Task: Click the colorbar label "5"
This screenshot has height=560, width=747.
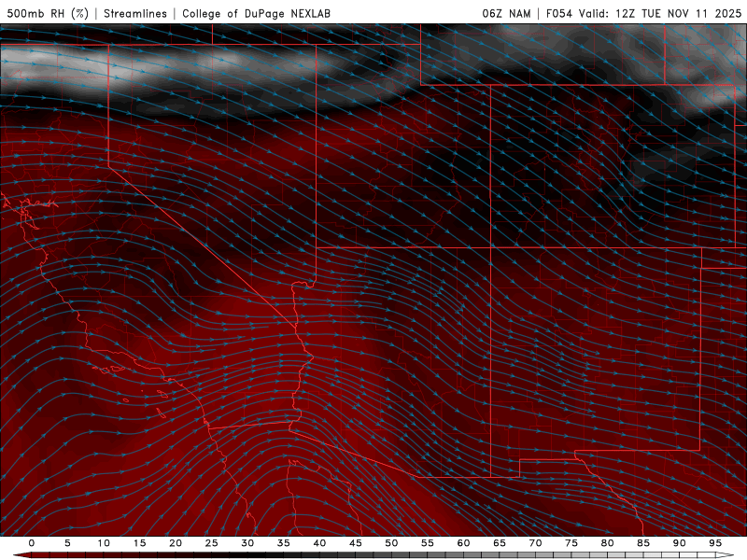Action: click(67, 543)
